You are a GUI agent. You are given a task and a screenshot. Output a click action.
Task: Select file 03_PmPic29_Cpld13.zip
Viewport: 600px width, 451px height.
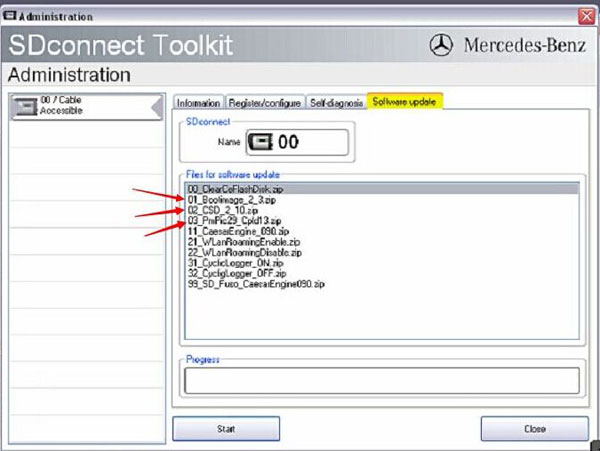[234, 221]
